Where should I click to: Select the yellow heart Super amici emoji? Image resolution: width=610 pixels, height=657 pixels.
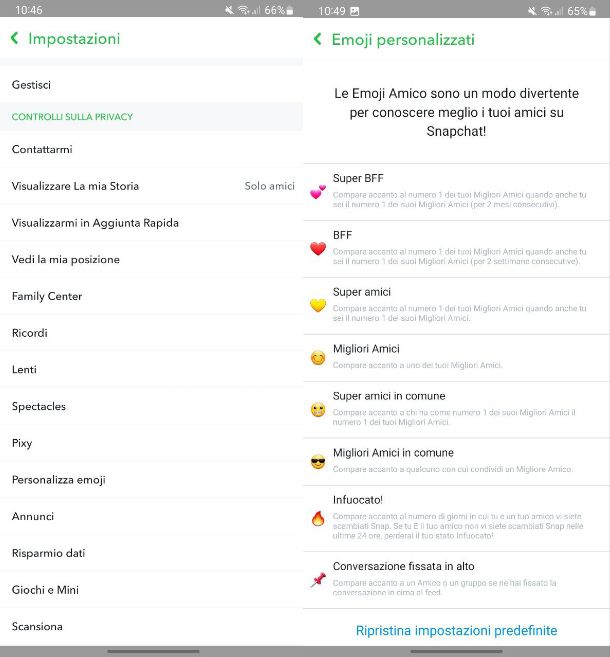coord(318,305)
